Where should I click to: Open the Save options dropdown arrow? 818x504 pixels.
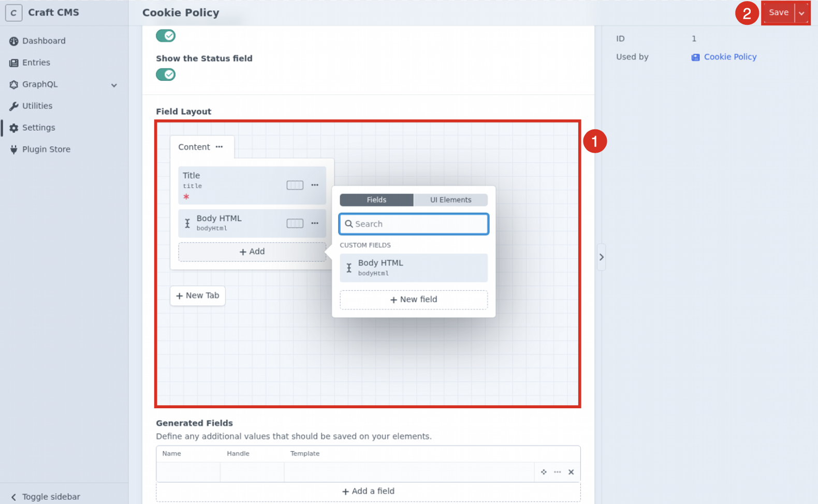801,13
